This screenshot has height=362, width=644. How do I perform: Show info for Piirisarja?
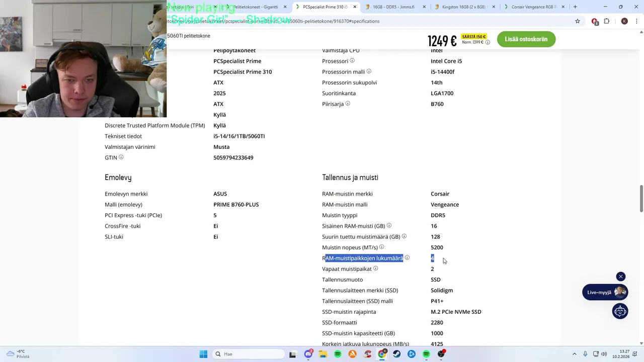pos(348,104)
